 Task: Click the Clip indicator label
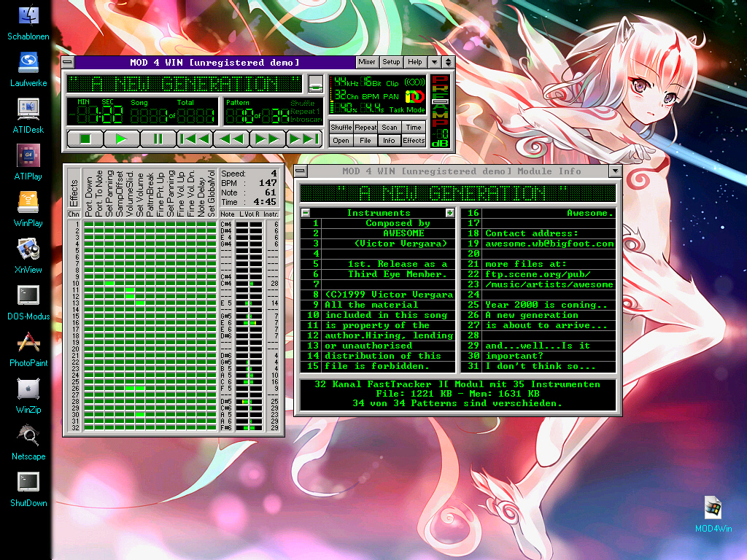[x=392, y=83]
